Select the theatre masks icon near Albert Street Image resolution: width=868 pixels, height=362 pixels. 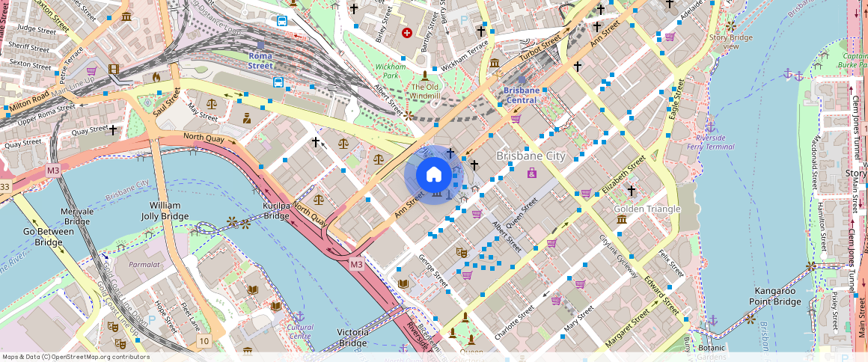(x=462, y=253)
